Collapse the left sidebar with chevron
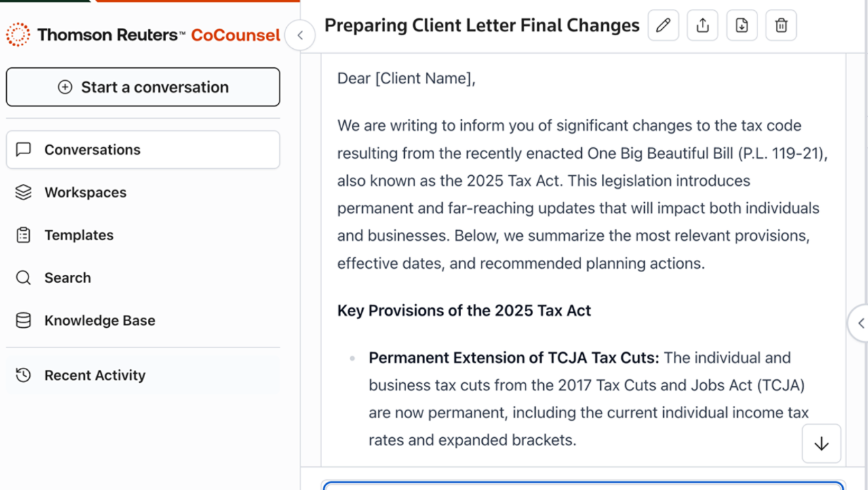Viewport: 868px width, 490px height. (x=300, y=35)
